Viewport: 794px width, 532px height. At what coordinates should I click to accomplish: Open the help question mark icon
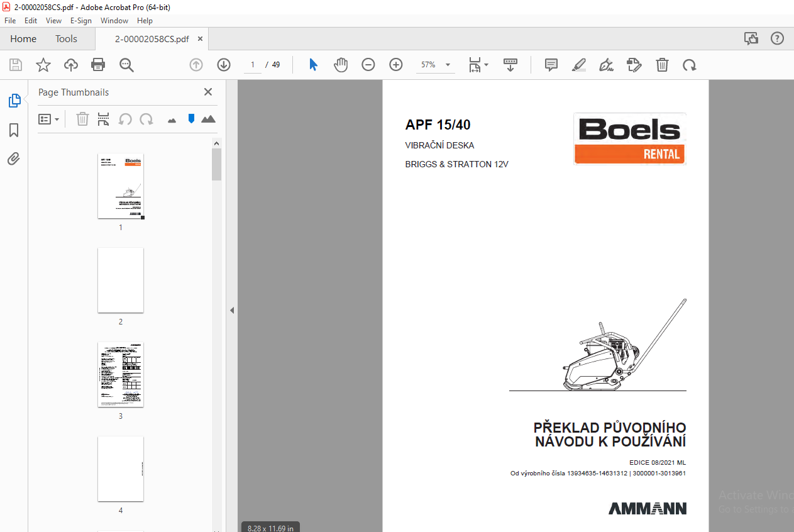tap(778, 38)
